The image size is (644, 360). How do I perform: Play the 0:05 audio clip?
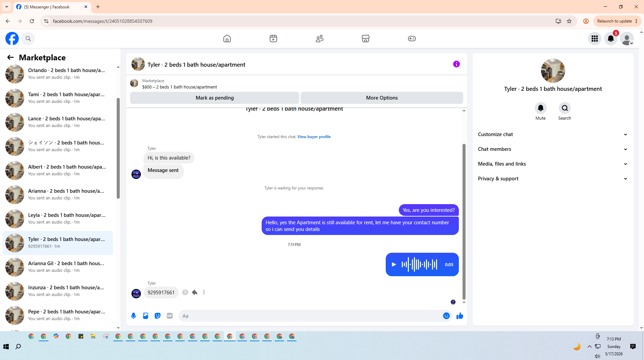[x=394, y=264]
